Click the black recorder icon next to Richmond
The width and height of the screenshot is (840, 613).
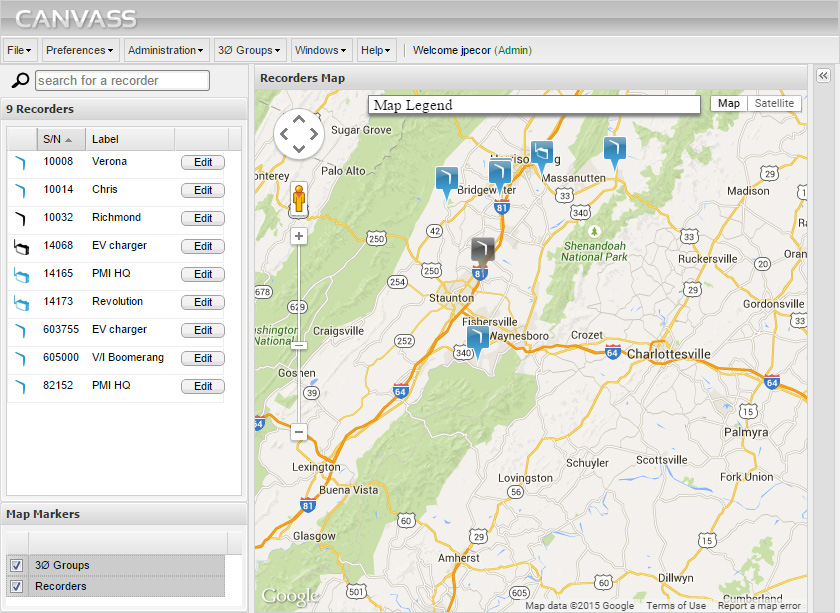pyautogui.click(x=23, y=218)
